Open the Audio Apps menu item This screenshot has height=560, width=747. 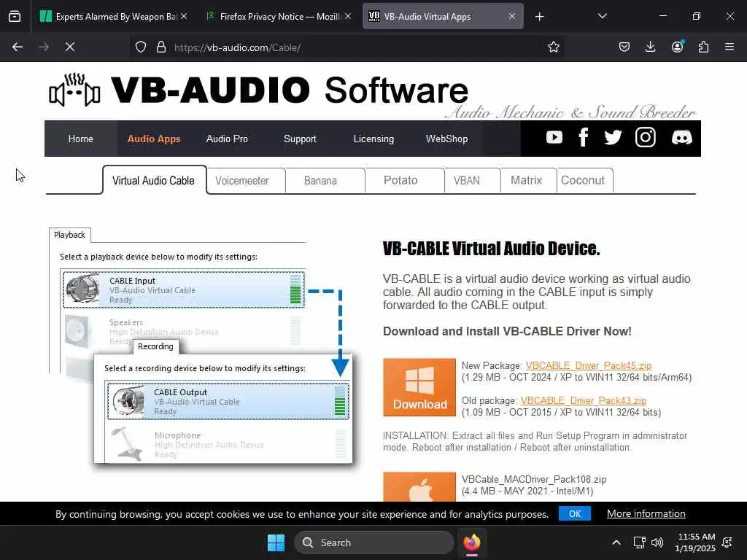[154, 139]
